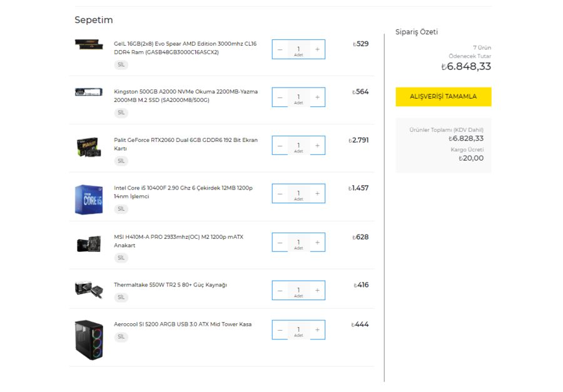Open the Thermaltake power supply thumbnail
The height and width of the screenshot is (392, 563).
[x=89, y=289]
